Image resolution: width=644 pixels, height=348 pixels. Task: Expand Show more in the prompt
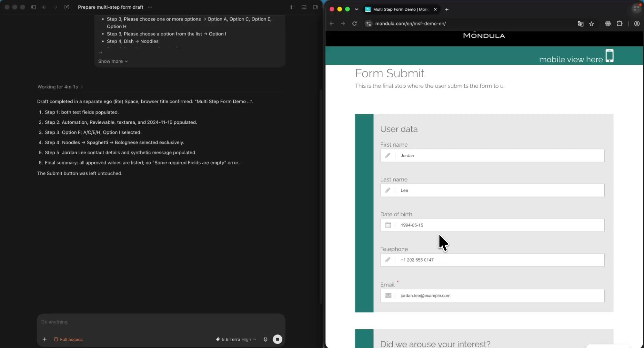point(113,61)
